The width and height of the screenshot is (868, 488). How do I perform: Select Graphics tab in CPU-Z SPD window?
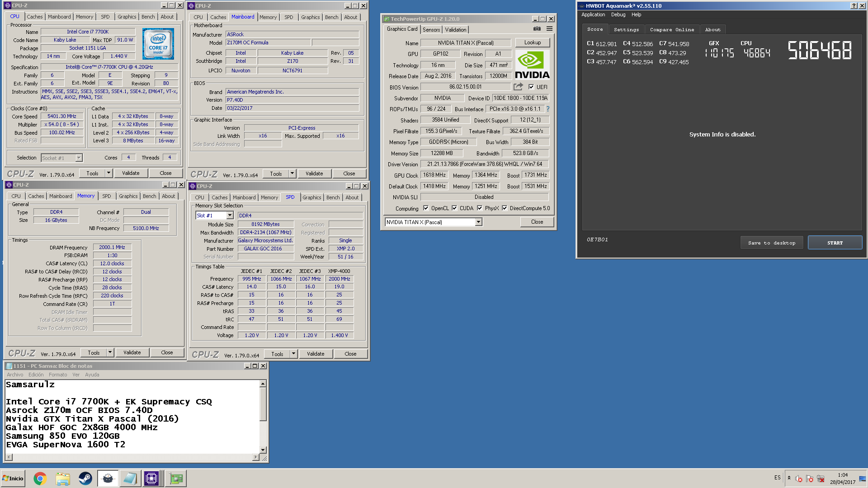coord(311,197)
